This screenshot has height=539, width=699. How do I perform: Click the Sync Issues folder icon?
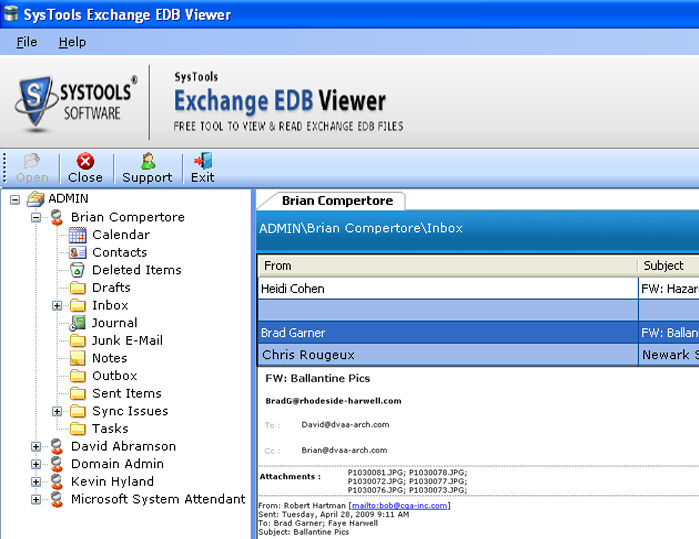coord(78,411)
